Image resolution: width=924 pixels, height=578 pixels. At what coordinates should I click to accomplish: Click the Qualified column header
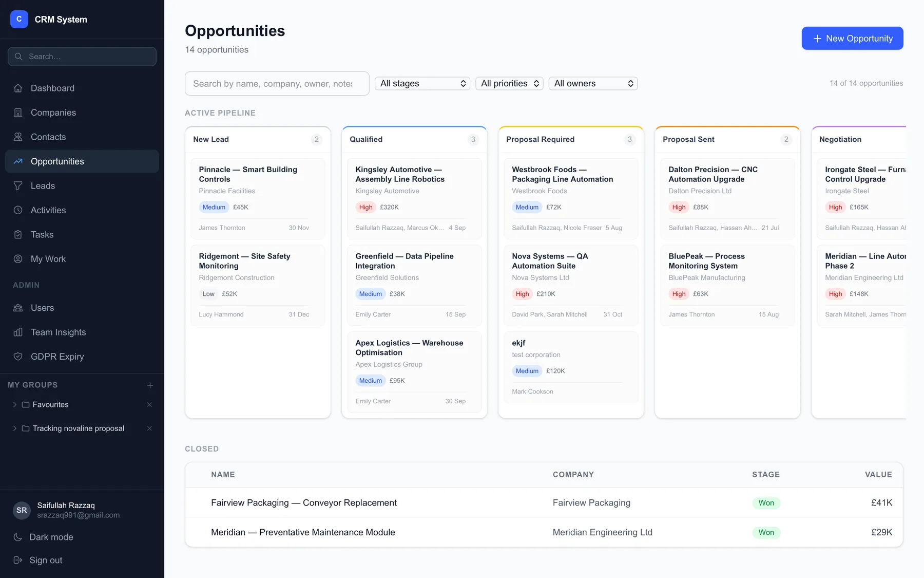(414, 139)
